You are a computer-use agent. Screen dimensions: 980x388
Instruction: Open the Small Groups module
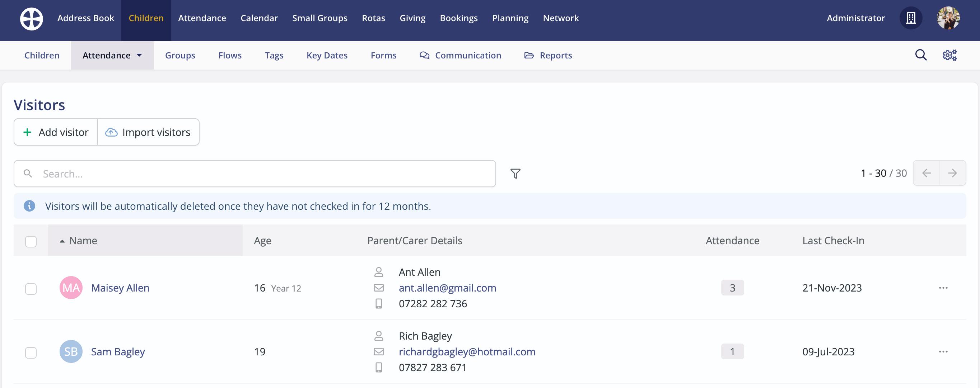[x=319, y=18]
